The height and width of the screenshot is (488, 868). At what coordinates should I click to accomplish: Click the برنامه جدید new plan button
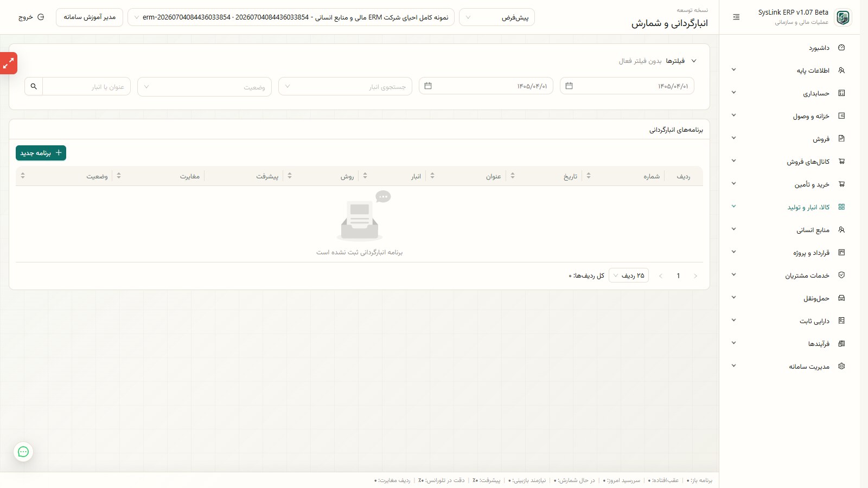coord(41,153)
